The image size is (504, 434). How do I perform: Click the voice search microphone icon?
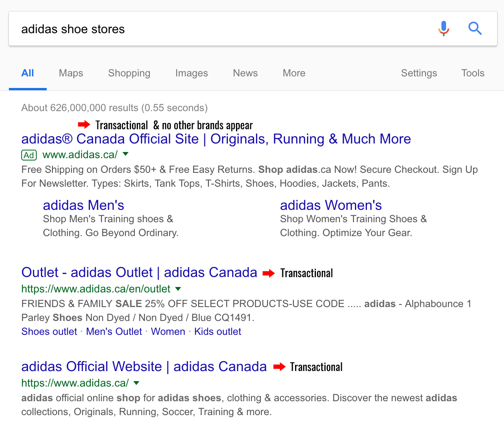pos(444,29)
